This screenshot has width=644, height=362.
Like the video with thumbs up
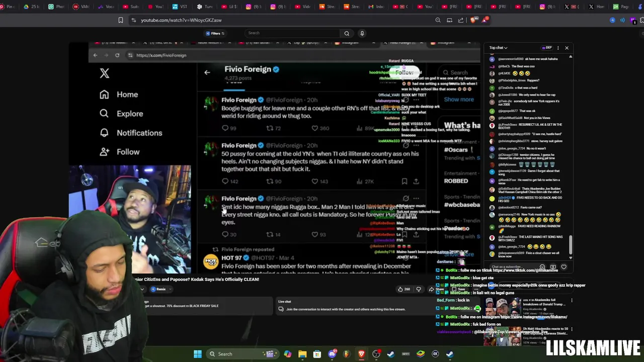pyautogui.click(x=404, y=289)
